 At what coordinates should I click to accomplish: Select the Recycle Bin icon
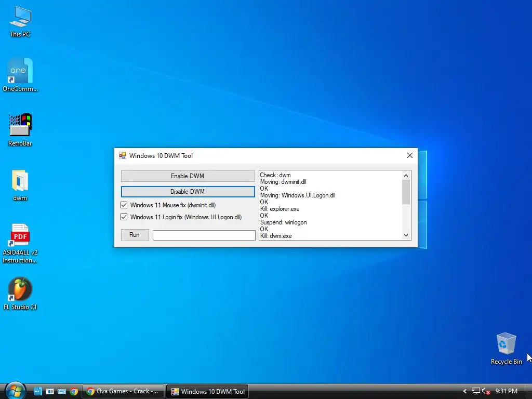pos(506,349)
